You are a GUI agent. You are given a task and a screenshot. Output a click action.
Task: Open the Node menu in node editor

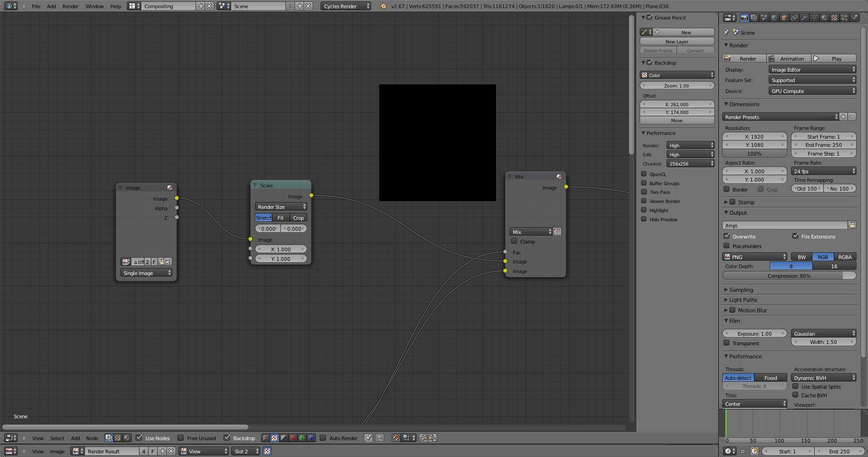[92, 438]
